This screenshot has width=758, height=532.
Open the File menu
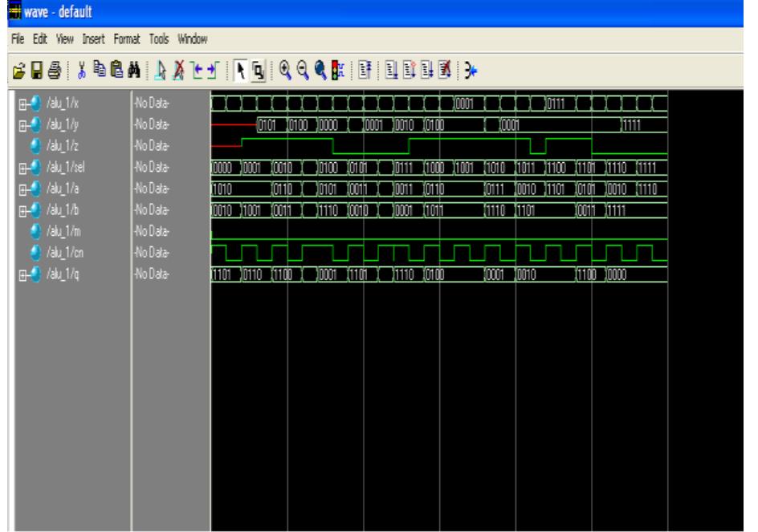pos(18,39)
